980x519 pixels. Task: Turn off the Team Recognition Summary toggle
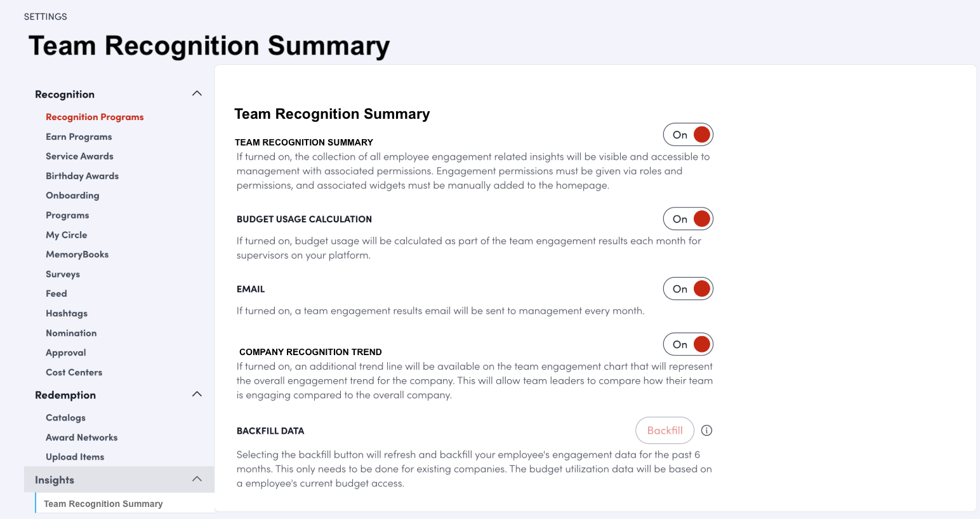(x=688, y=135)
